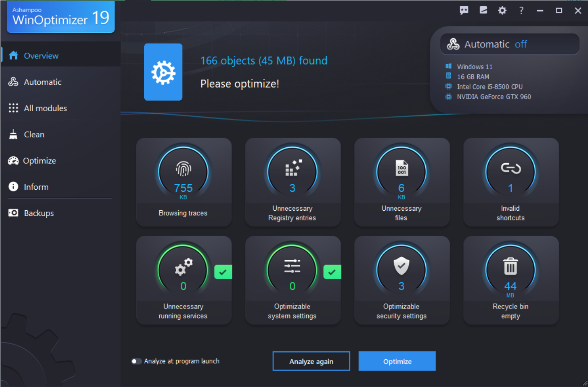Image resolution: width=588 pixels, height=387 pixels.
Task: Click the help question mark icon
Action: [521, 10]
